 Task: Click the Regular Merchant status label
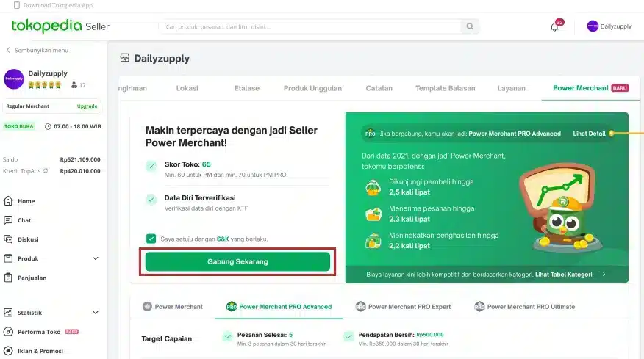coord(27,106)
